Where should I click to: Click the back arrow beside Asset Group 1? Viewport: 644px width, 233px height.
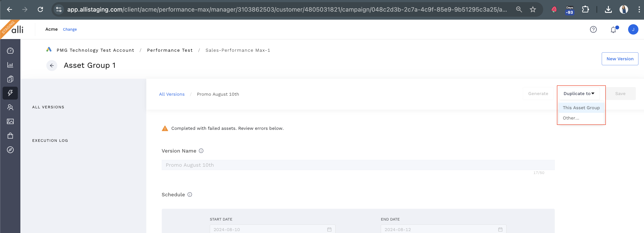52,65
